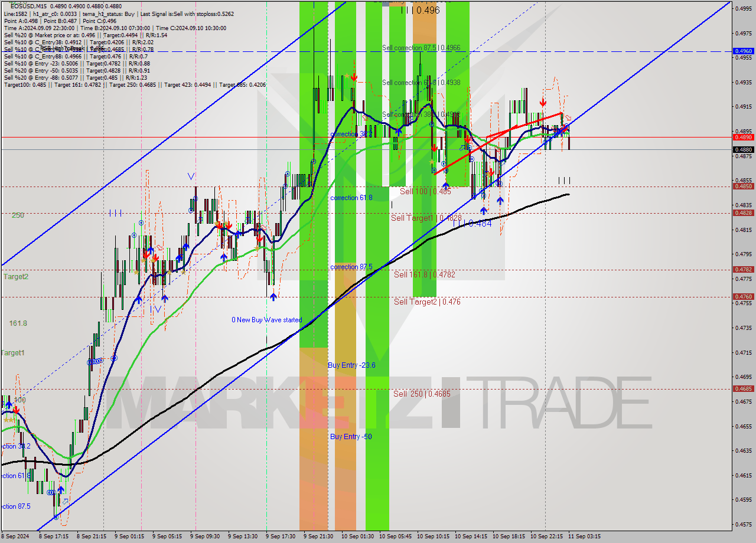The height and width of the screenshot is (543, 756).
Task: Select the '10 Sep 14:15' time label
Action: 471,537
